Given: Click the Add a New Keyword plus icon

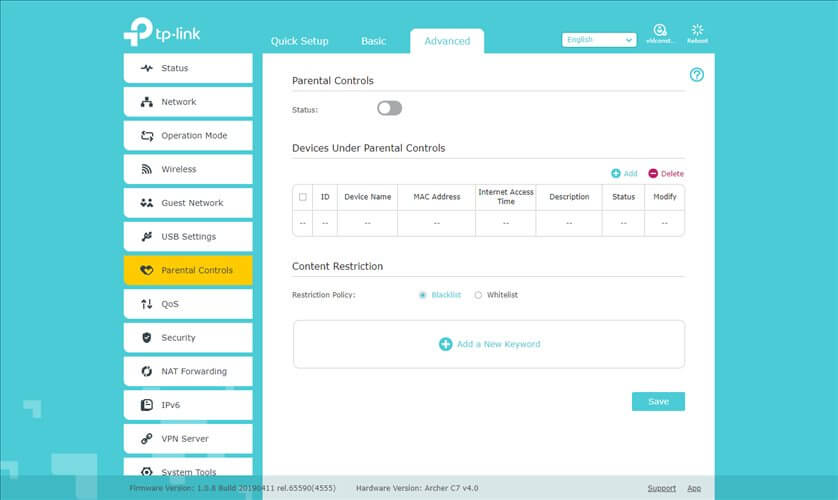Looking at the screenshot, I should pyautogui.click(x=445, y=344).
